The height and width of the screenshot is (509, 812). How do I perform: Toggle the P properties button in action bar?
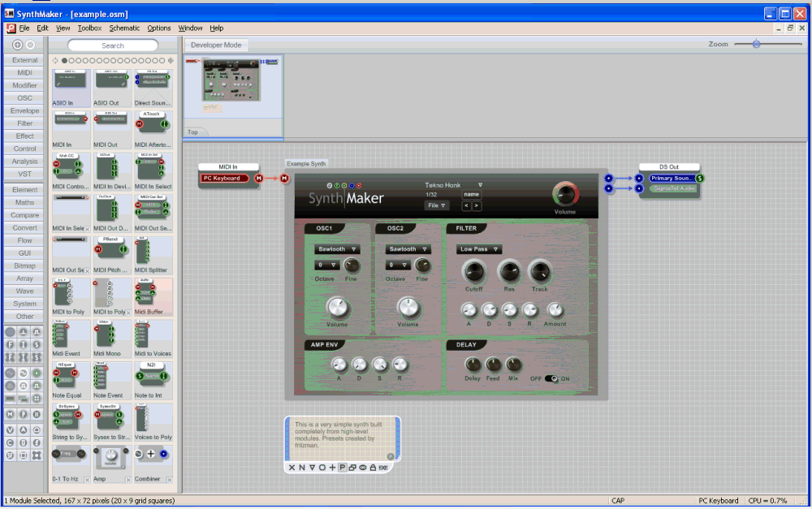pos(343,468)
